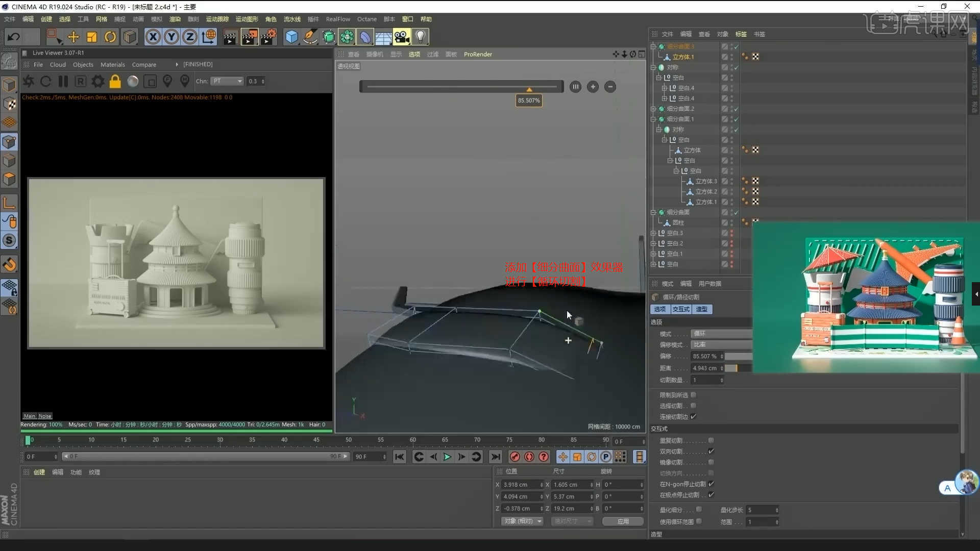Collapse the 细分曲面.2 tree item
The height and width of the screenshot is (551, 980).
pos(653,109)
